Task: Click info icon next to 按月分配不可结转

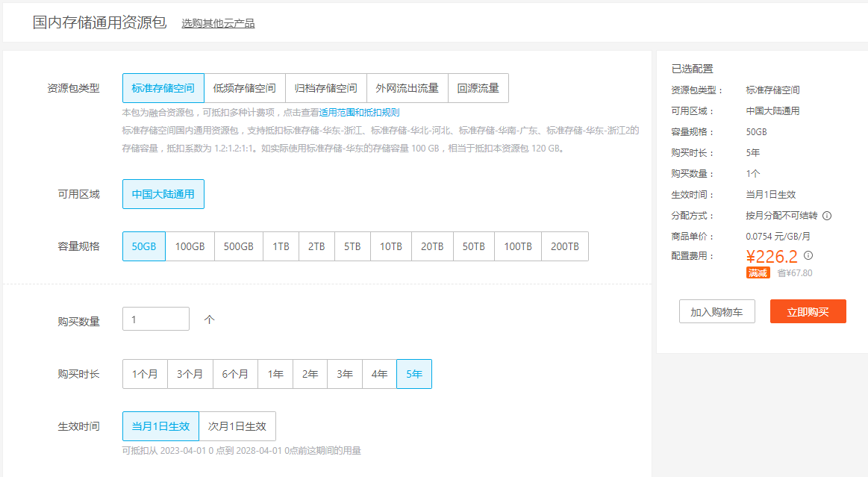Action: (827, 216)
